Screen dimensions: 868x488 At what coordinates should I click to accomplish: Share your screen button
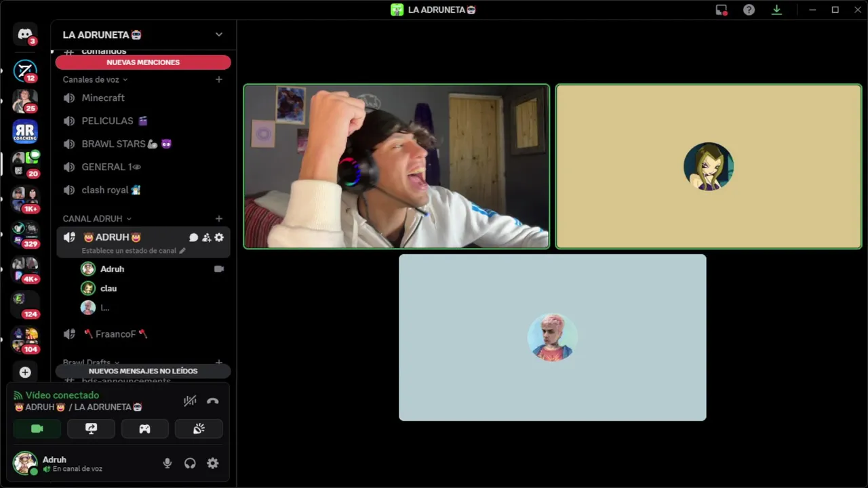pyautogui.click(x=91, y=428)
